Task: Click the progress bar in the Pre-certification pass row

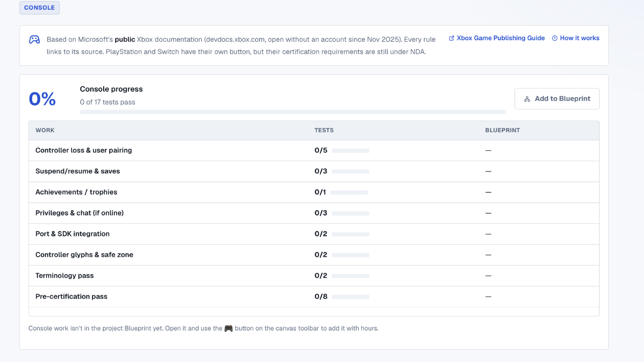Action: click(351, 297)
